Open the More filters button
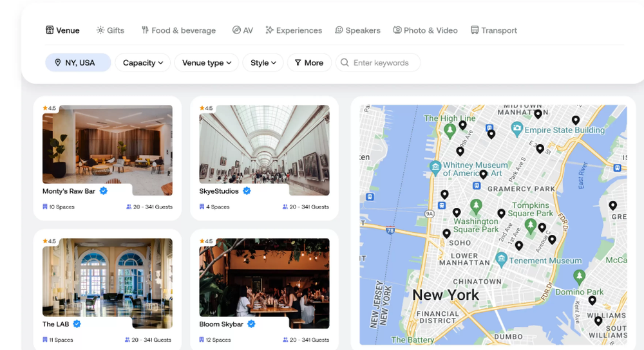 tap(309, 63)
